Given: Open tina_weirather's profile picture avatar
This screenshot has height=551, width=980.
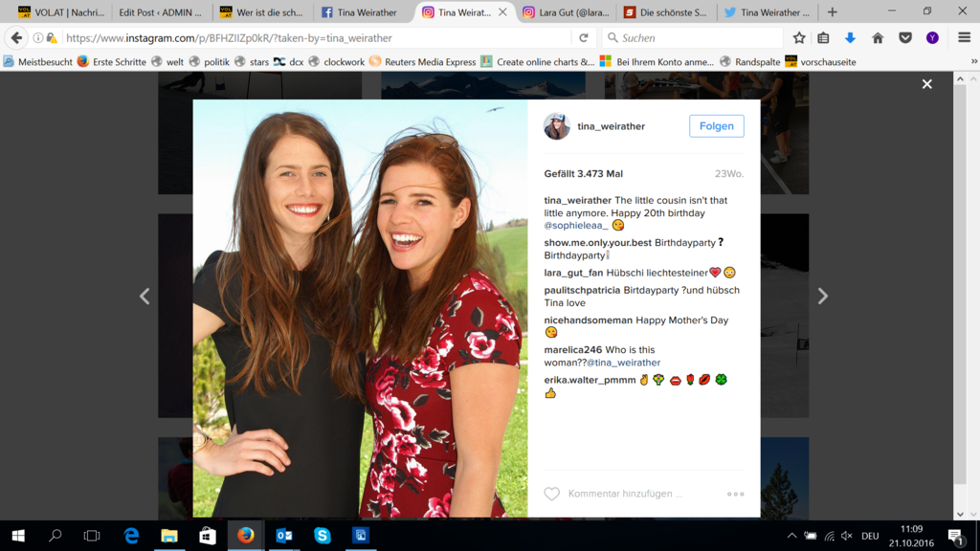Looking at the screenshot, I should [x=557, y=126].
